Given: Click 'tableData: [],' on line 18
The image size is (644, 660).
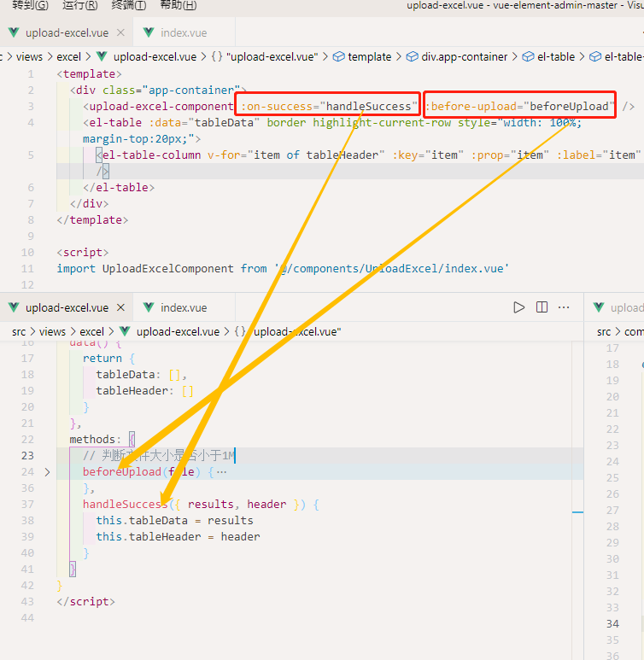Looking at the screenshot, I should click(x=142, y=375).
